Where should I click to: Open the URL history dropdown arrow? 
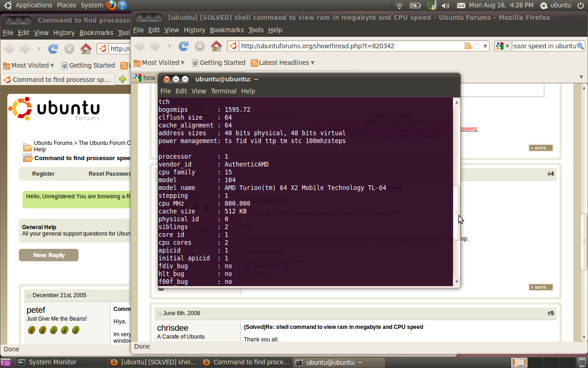tap(486, 46)
